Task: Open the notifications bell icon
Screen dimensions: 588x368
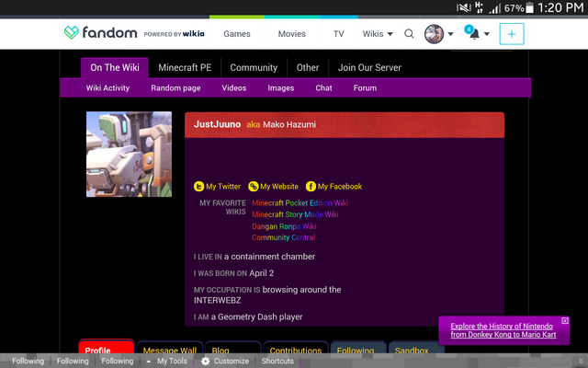Action: tap(474, 34)
